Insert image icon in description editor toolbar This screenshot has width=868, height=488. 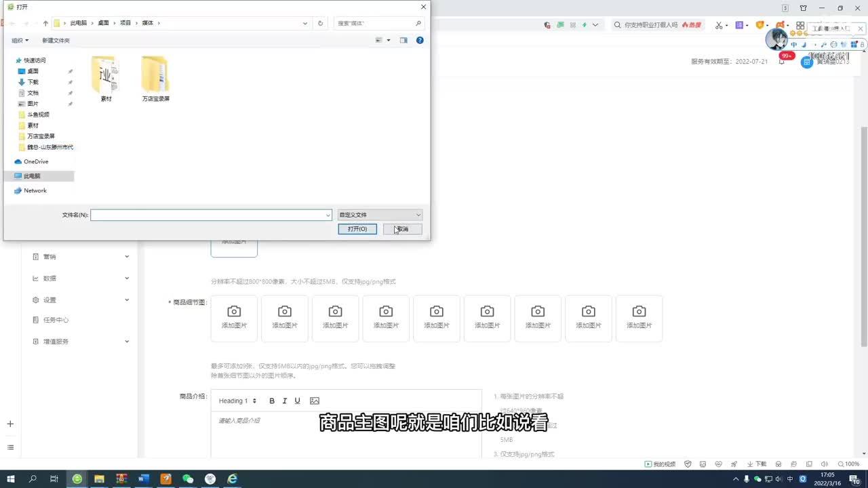[314, 401]
